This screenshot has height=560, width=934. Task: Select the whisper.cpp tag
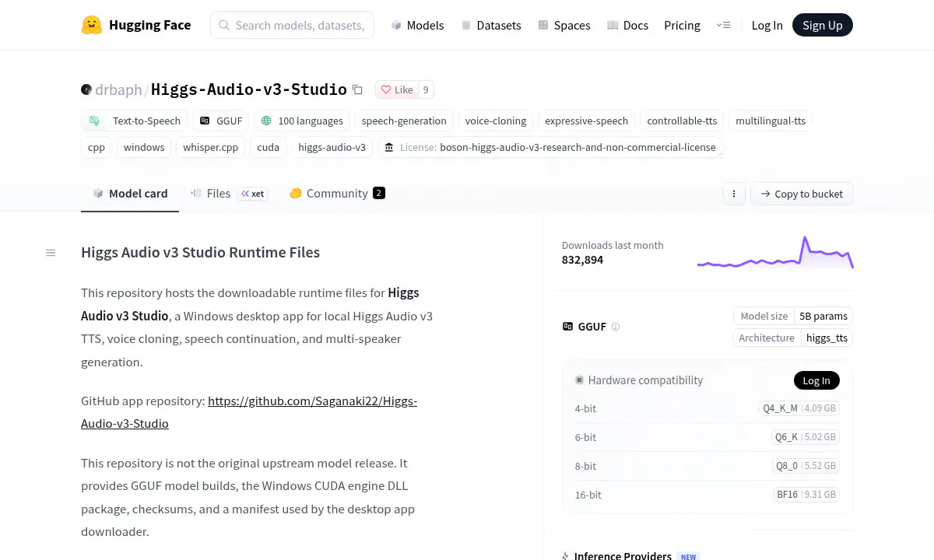point(211,147)
